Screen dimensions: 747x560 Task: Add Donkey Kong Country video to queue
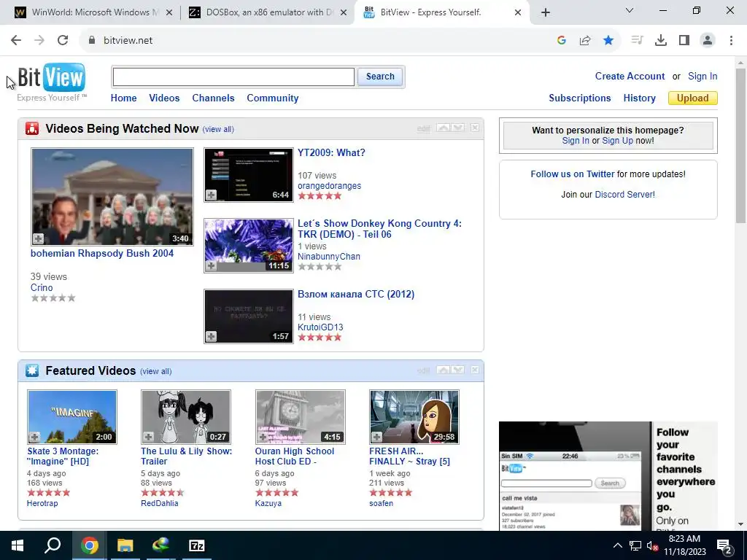click(211, 265)
